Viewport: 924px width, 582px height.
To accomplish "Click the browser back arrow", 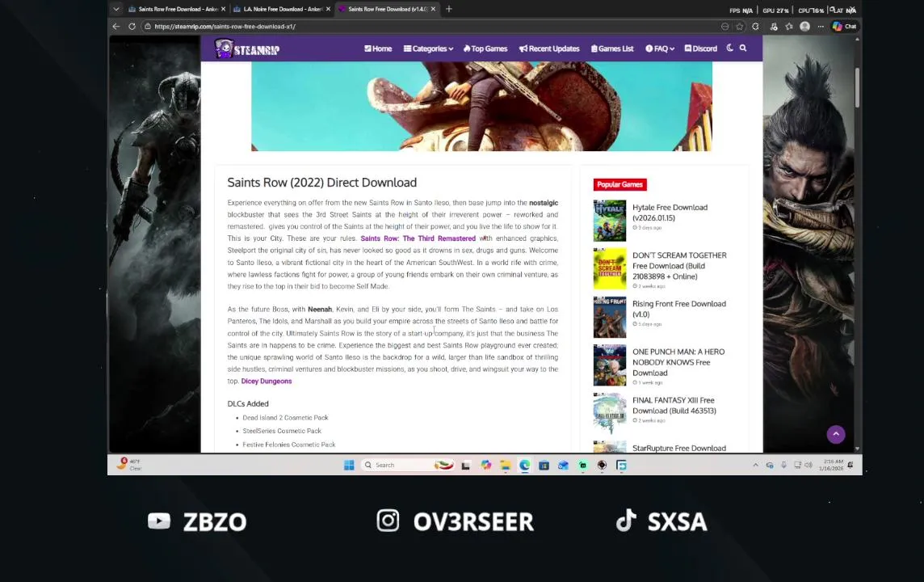I will (x=116, y=27).
